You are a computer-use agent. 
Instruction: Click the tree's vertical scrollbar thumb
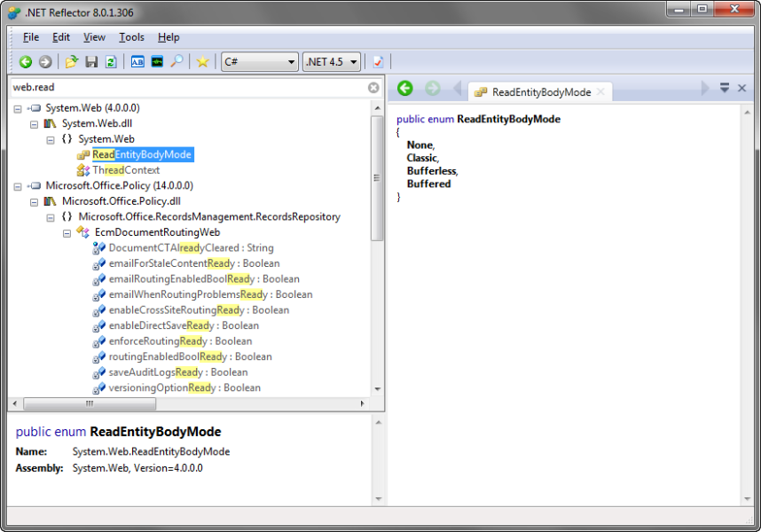(377, 178)
